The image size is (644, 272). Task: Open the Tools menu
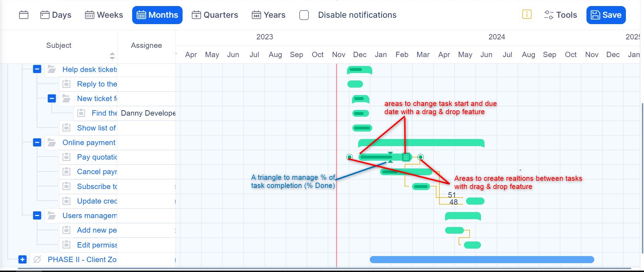[561, 15]
